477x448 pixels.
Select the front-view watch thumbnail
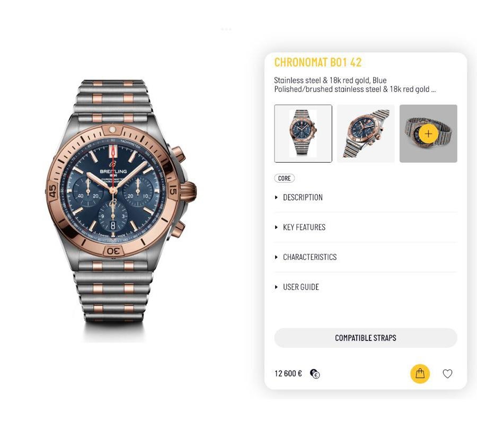click(303, 134)
